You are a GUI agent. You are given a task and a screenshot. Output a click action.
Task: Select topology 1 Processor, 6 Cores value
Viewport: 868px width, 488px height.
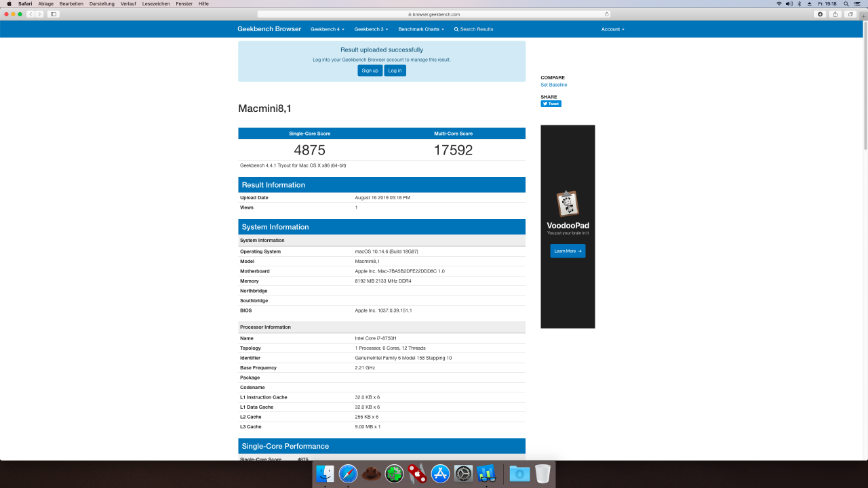click(x=390, y=348)
